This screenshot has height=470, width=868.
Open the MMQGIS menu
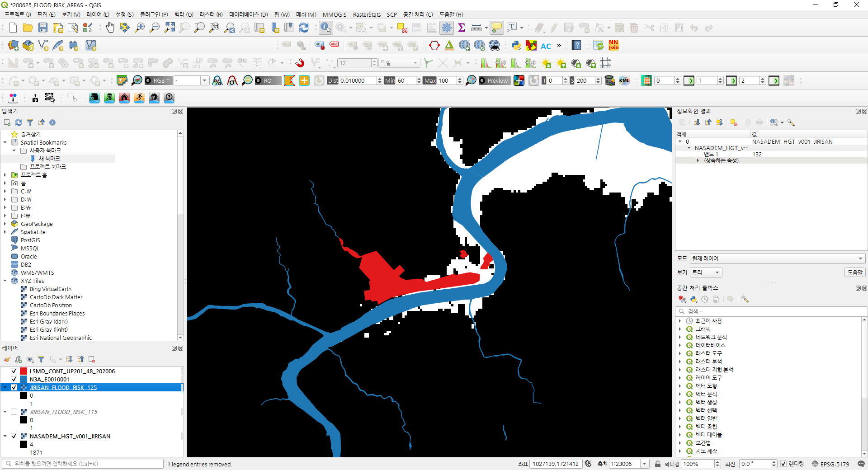click(x=335, y=14)
